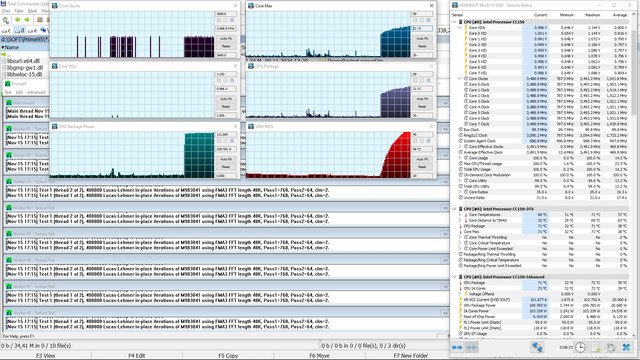Open the remote network connection icon in HWiNFO
This screenshot has width=640, height=360.
[x=537, y=347]
